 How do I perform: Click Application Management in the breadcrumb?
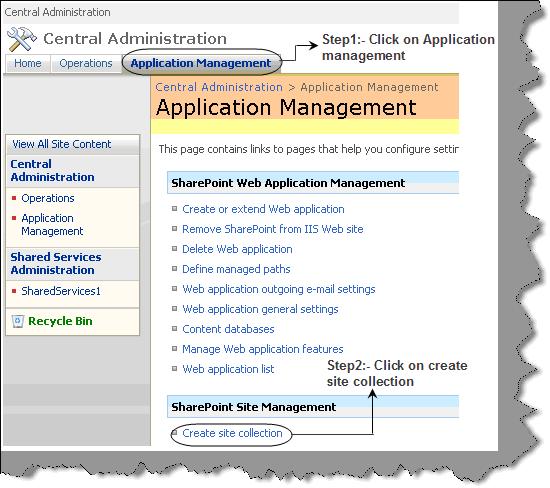[x=369, y=87]
